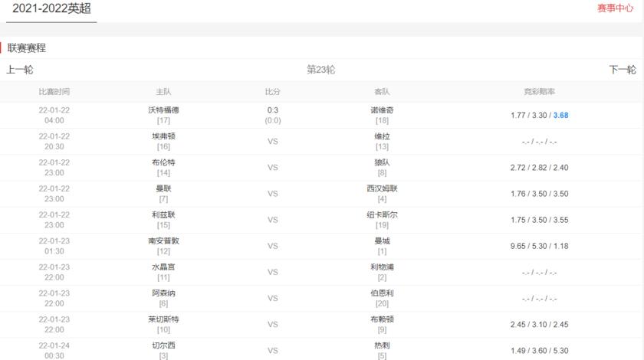The image size is (644, 360).
Task: Open away team 利物浦 page
Action: pyautogui.click(x=383, y=267)
